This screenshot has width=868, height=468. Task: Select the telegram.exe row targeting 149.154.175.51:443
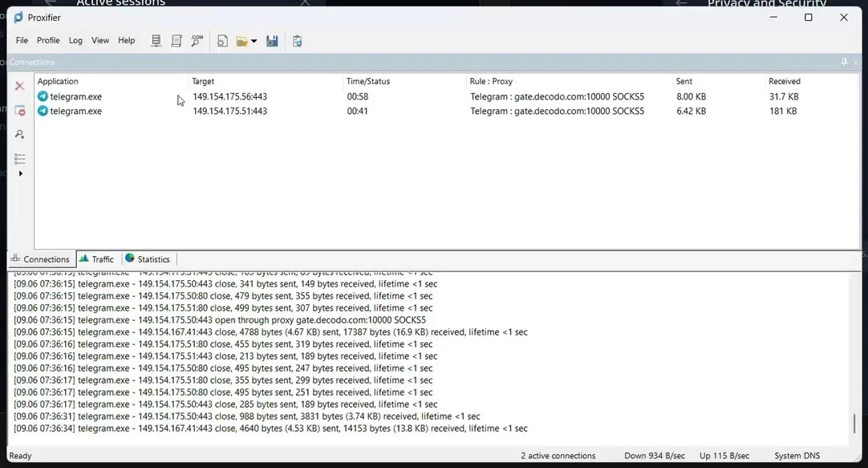pyautogui.click(x=447, y=111)
